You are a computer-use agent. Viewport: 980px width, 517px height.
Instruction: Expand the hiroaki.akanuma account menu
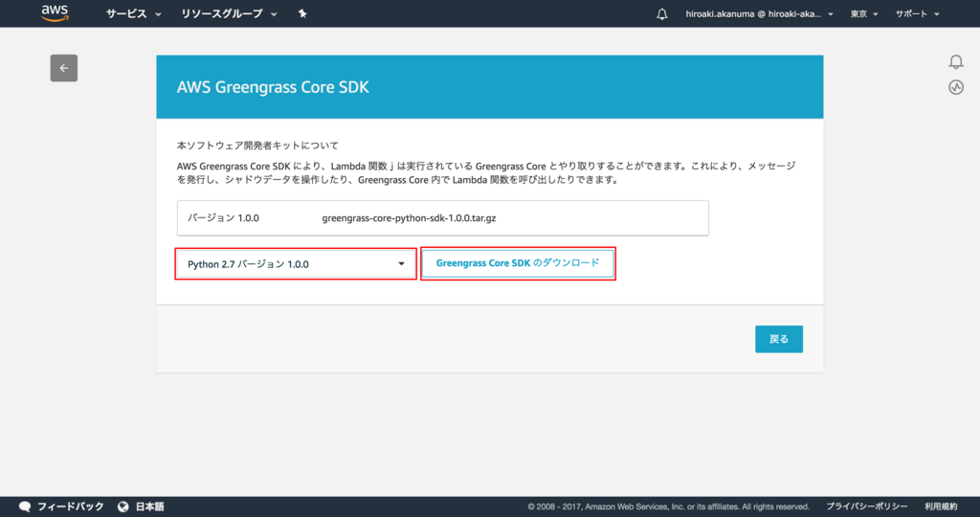coord(759,13)
